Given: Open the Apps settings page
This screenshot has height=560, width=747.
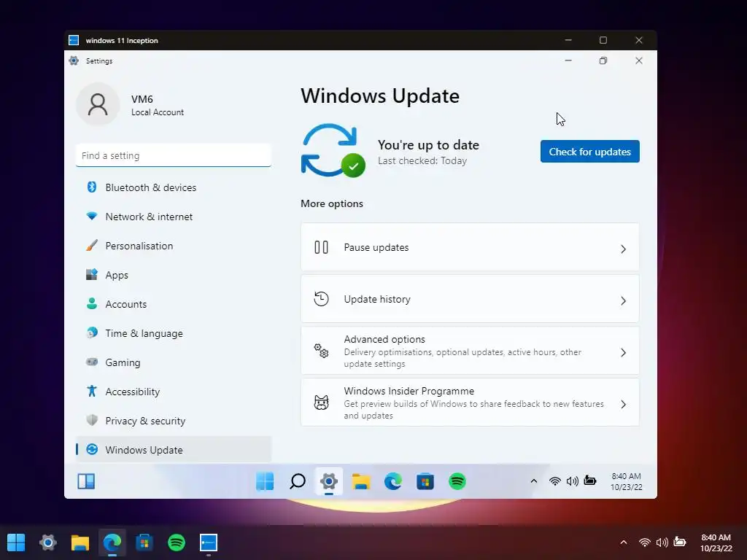Looking at the screenshot, I should coord(174,275).
